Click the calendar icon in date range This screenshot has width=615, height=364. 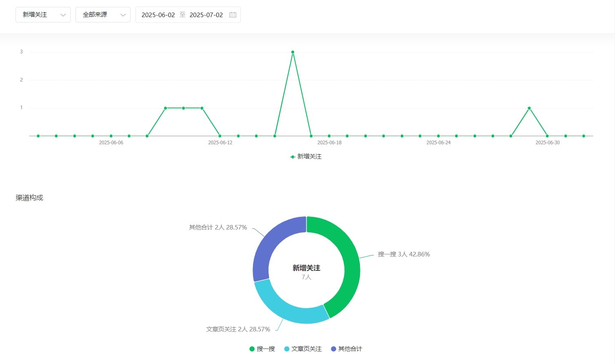pyautogui.click(x=233, y=15)
